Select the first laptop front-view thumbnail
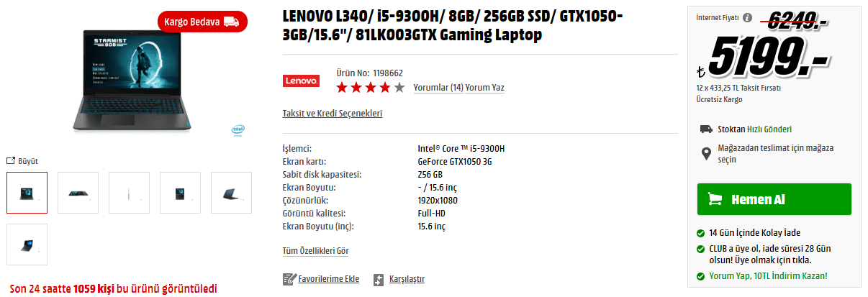The height and width of the screenshot is (297, 868). (x=27, y=193)
